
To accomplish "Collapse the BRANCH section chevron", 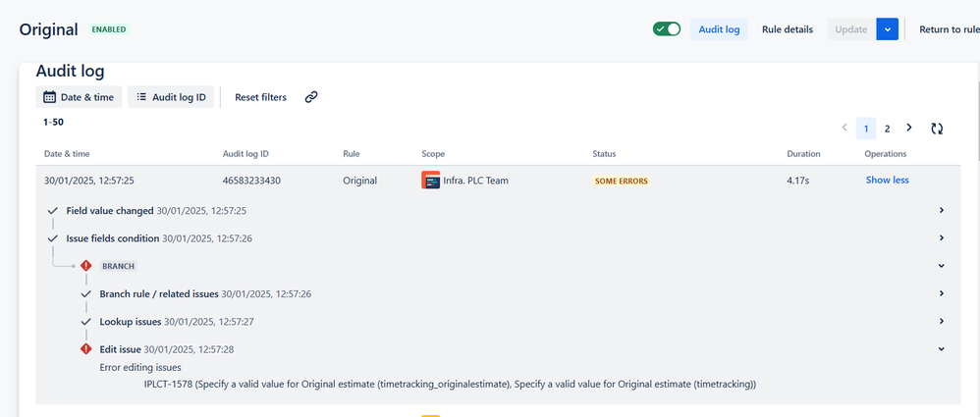I will coord(942,265).
